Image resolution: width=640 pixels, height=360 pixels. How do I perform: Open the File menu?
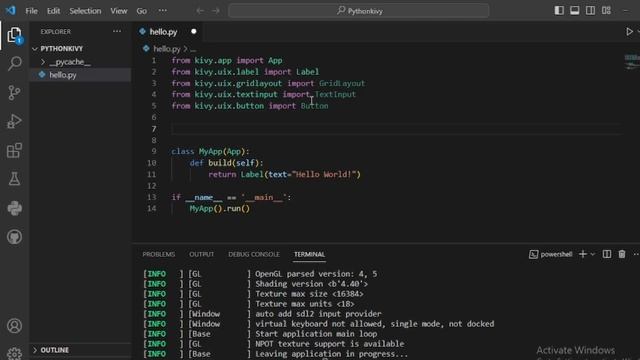pyautogui.click(x=31, y=11)
